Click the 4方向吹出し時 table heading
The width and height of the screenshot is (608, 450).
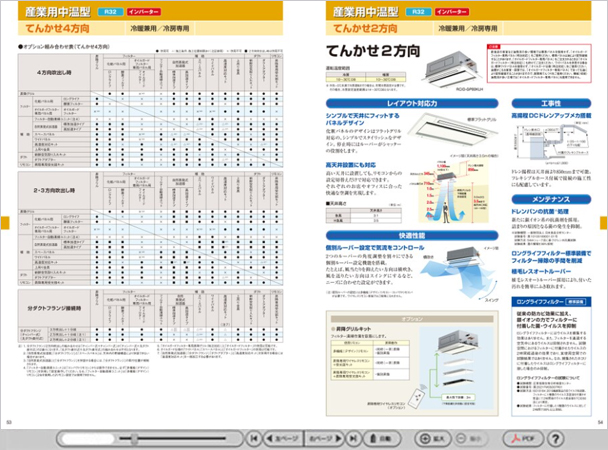click(x=54, y=72)
